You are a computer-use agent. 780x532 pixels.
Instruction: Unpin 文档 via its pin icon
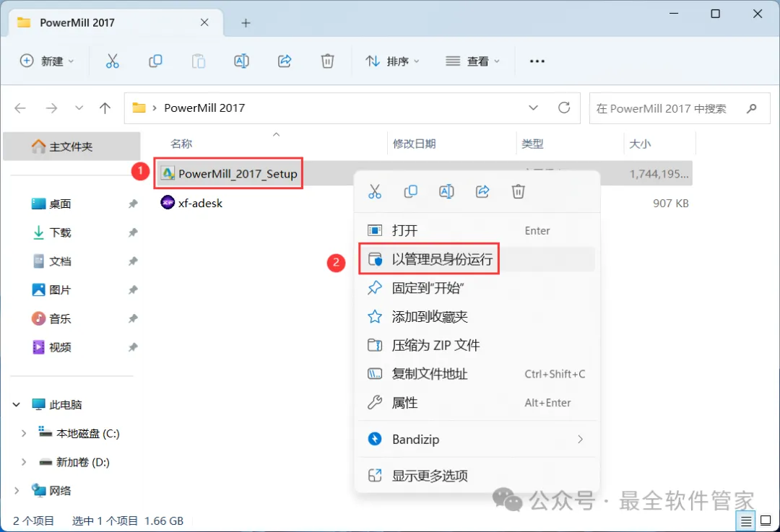(x=133, y=261)
